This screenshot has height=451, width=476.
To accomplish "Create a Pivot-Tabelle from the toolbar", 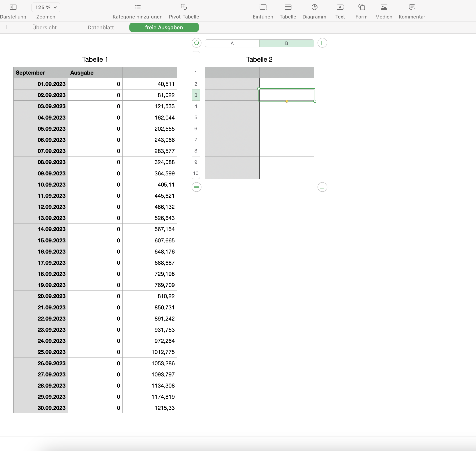I will tap(184, 7).
